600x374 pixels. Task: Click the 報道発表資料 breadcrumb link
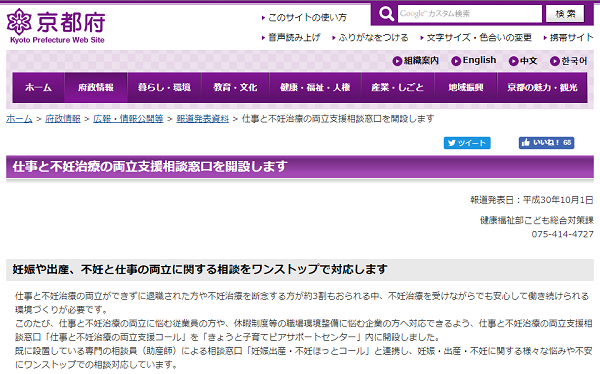click(202, 119)
